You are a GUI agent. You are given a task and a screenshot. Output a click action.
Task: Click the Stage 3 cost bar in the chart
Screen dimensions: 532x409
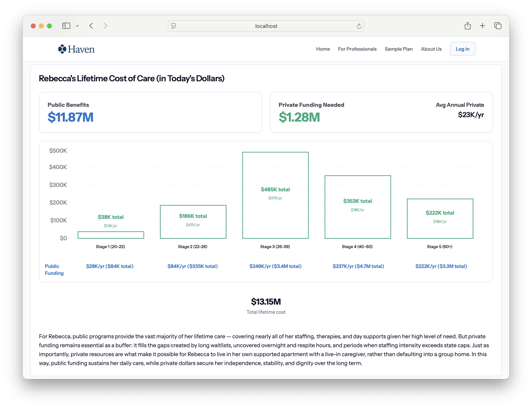(x=275, y=195)
